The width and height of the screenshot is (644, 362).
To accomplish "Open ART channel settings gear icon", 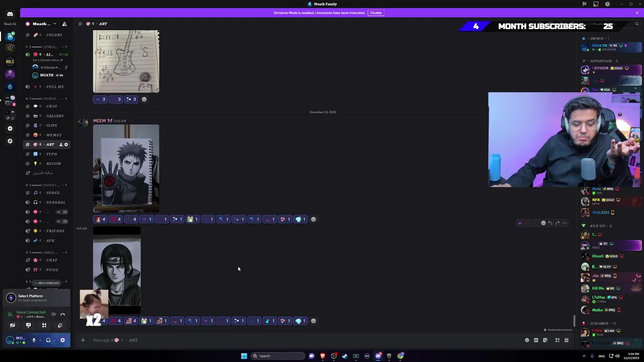I will [66, 144].
